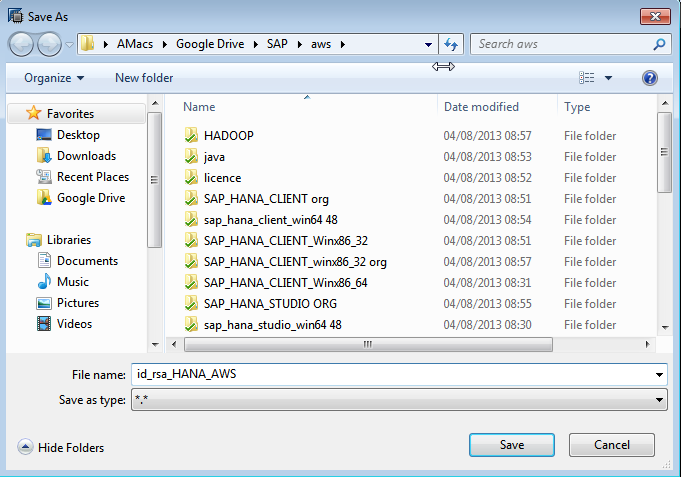Click the Save As title bar icon
681x477 pixels.
(16, 17)
